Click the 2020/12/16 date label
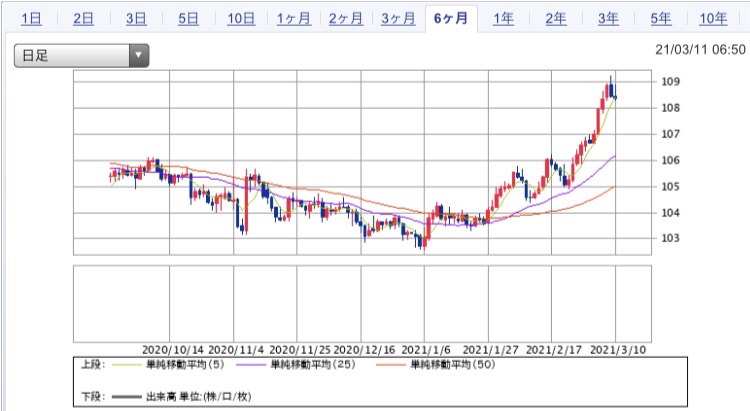This screenshot has width=750, height=411. pos(364,350)
